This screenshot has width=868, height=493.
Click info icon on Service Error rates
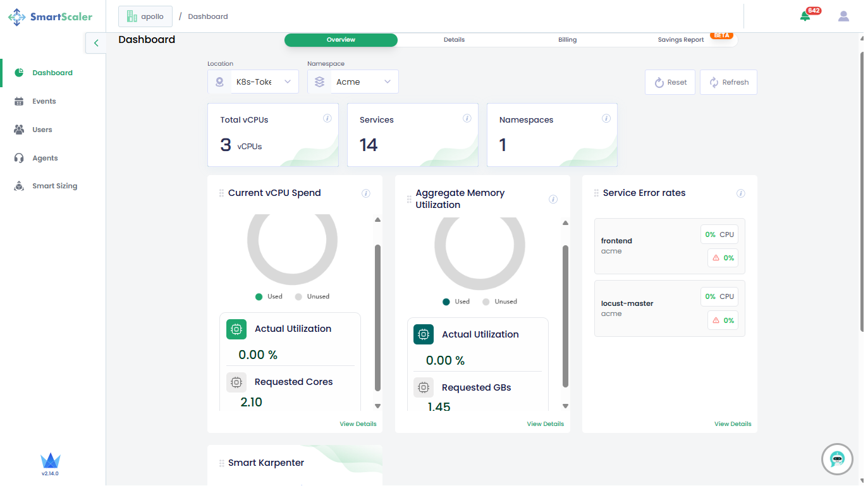pos(741,193)
